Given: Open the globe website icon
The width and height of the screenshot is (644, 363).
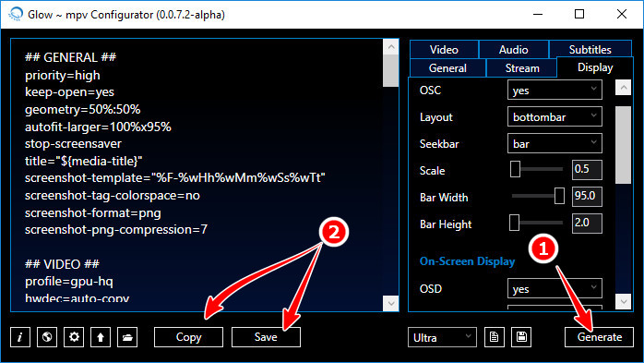Looking at the screenshot, I should point(47,337).
